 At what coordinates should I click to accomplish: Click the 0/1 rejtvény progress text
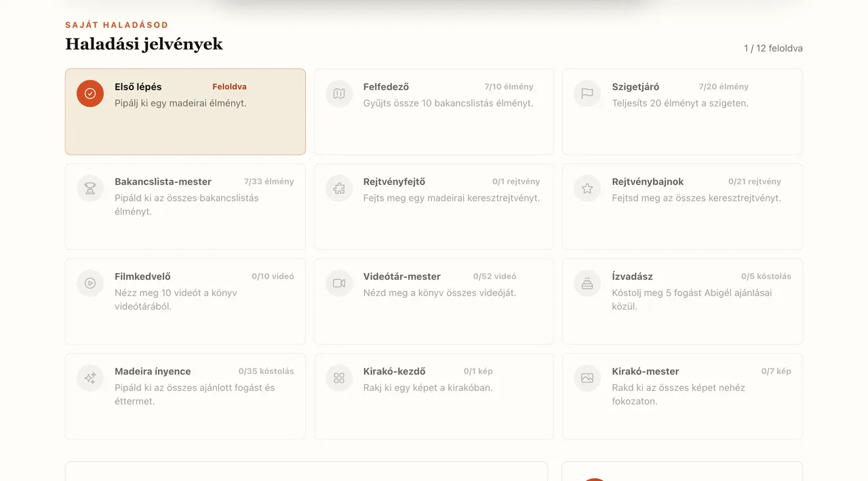(516, 182)
